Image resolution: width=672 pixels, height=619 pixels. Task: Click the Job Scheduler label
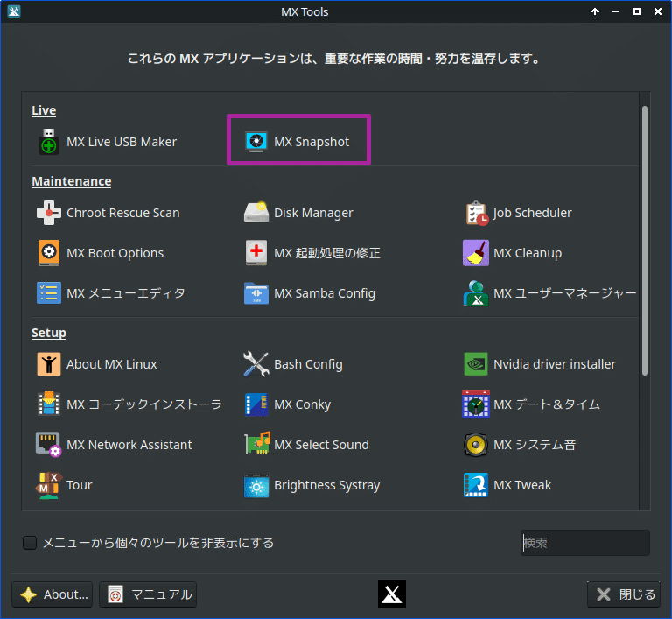[532, 213]
